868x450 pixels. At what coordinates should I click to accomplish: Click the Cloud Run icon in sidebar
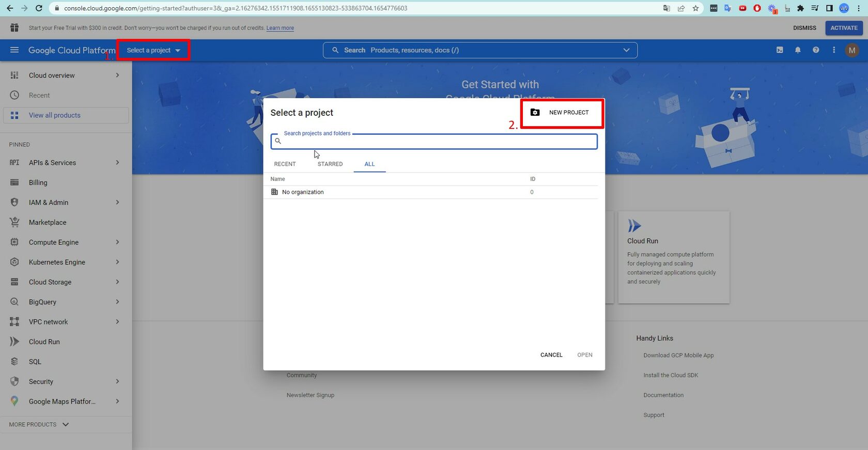click(14, 342)
